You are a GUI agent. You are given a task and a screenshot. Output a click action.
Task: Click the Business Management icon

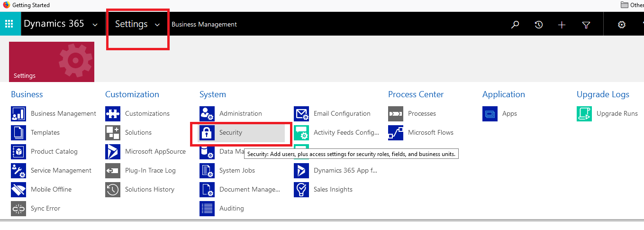(x=18, y=114)
